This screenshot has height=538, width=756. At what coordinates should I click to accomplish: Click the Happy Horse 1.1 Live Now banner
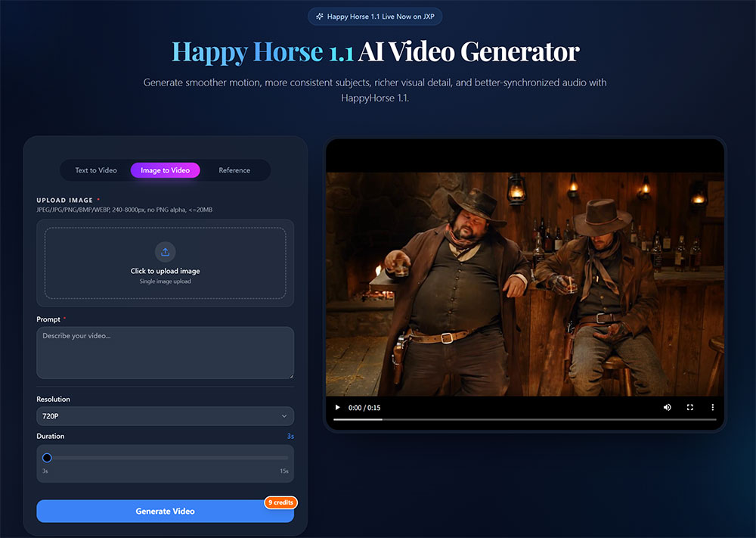point(375,17)
